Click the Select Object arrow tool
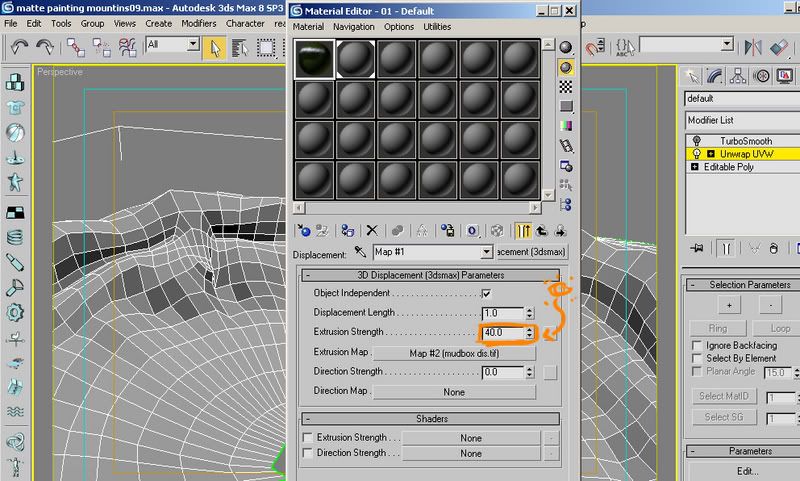Viewport: 800px width, 481px height. click(x=215, y=48)
